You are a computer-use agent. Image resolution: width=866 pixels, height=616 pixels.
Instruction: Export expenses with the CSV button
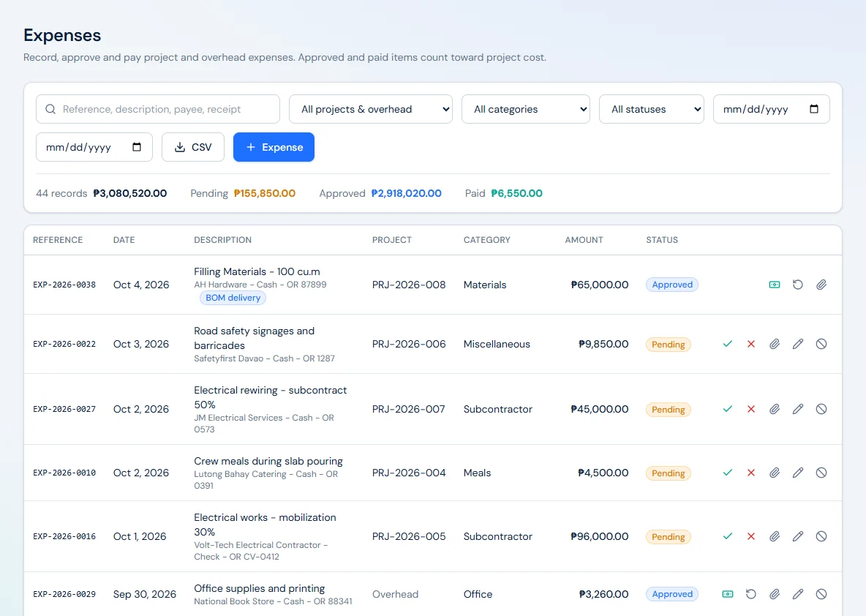193,147
